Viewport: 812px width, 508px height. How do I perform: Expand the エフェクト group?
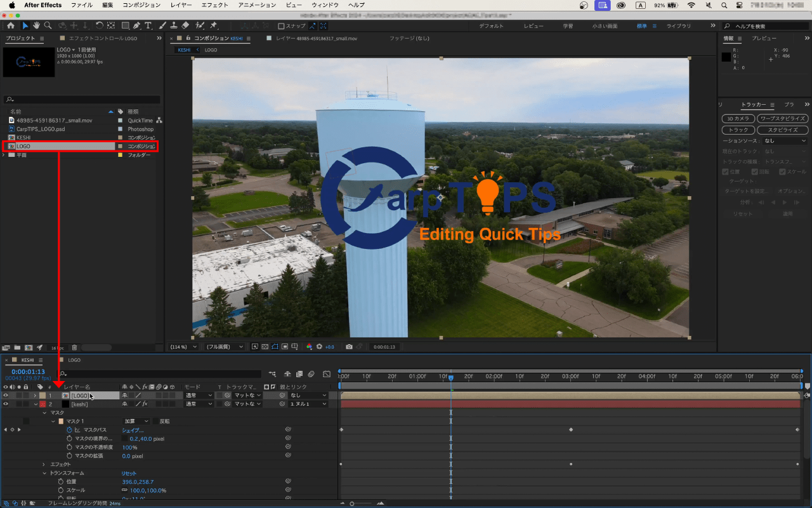point(44,464)
